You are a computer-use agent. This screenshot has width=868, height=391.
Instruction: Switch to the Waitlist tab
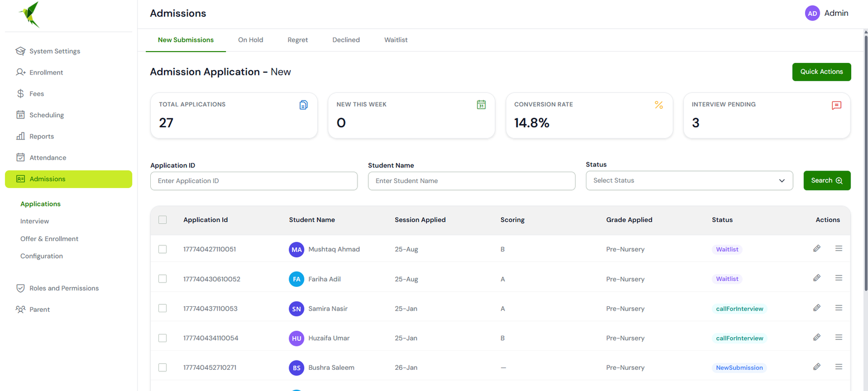pyautogui.click(x=396, y=40)
